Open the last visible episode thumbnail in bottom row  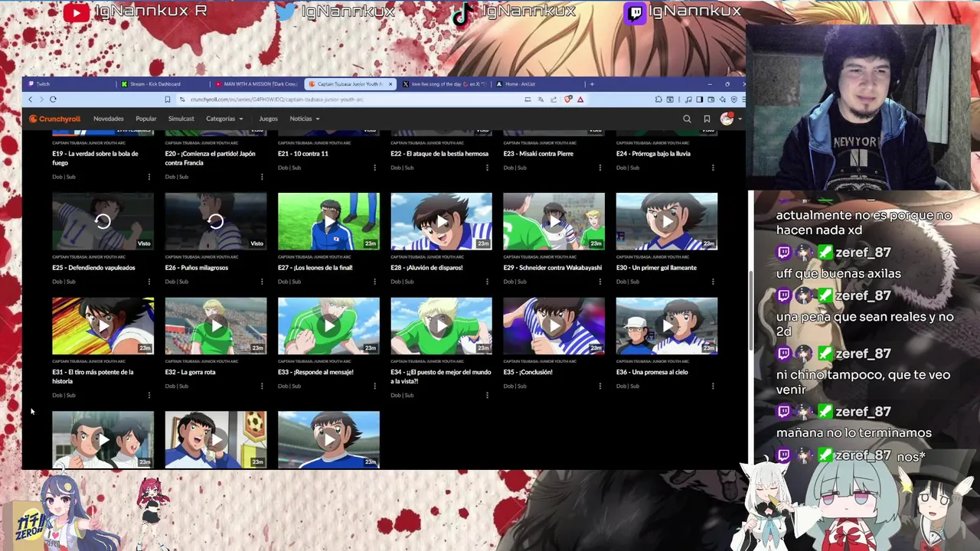point(328,439)
